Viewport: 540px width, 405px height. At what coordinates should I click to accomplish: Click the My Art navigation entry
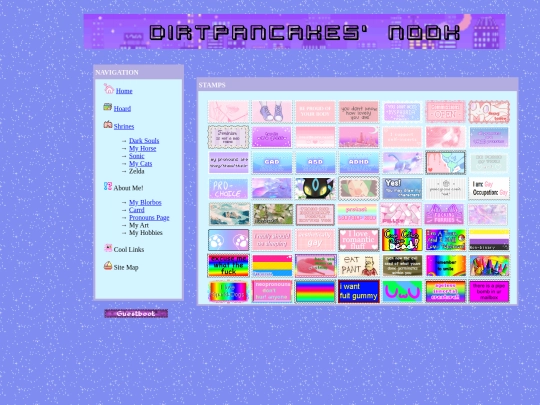pyautogui.click(x=139, y=225)
